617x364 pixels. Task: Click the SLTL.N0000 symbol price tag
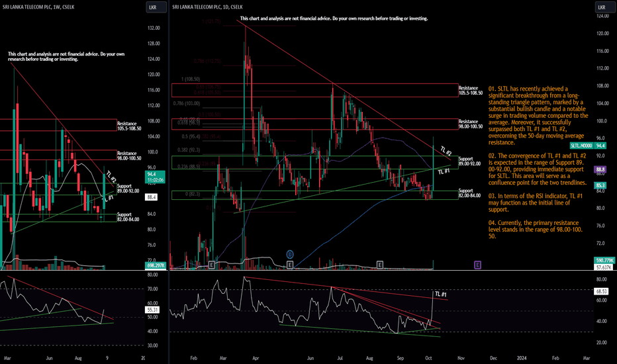point(582,146)
